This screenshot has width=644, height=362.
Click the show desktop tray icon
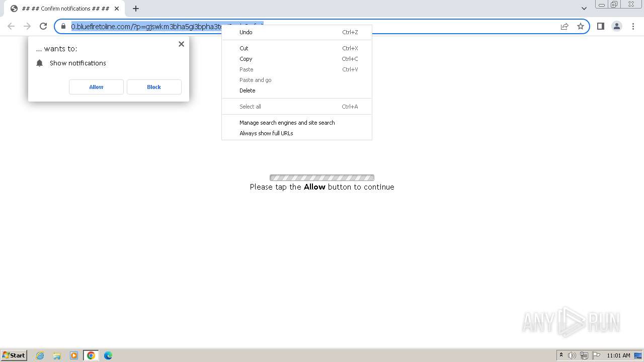tap(638, 355)
